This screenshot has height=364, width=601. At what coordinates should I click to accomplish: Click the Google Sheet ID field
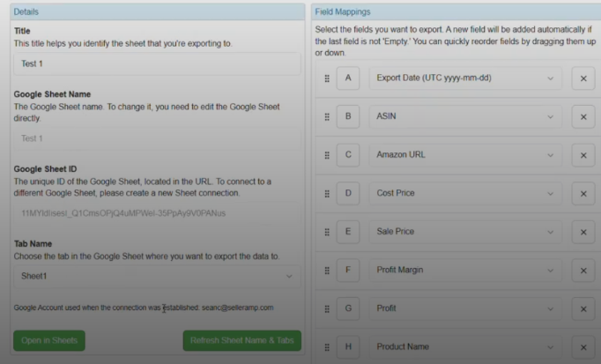pos(157,213)
